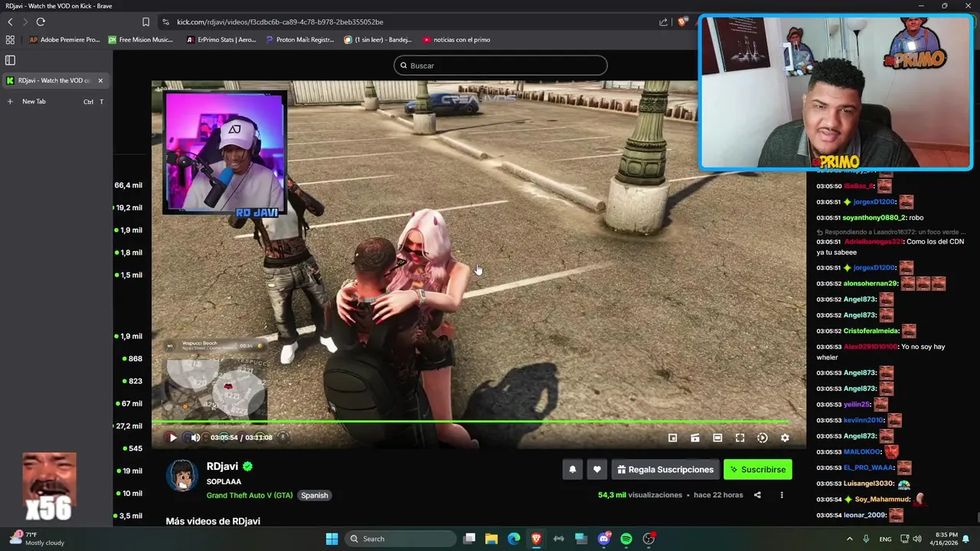Open Grand Theft Auto V (GTA) category
Image resolution: width=980 pixels, height=551 pixels.
tap(250, 495)
